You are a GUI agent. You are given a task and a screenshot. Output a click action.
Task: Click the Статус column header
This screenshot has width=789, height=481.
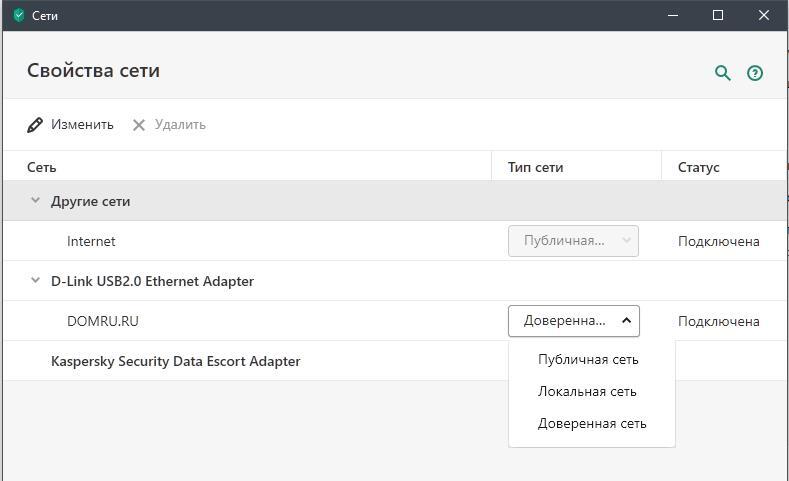tap(698, 167)
